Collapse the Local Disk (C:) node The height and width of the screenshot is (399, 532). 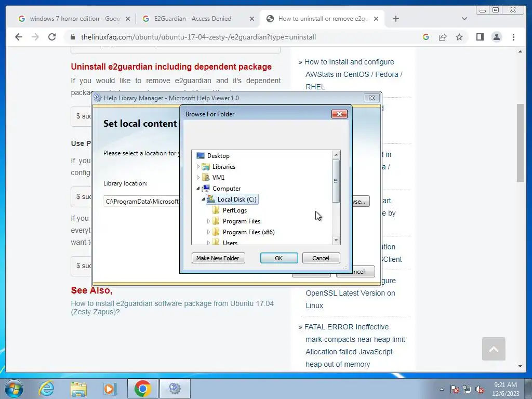coord(203,199)
